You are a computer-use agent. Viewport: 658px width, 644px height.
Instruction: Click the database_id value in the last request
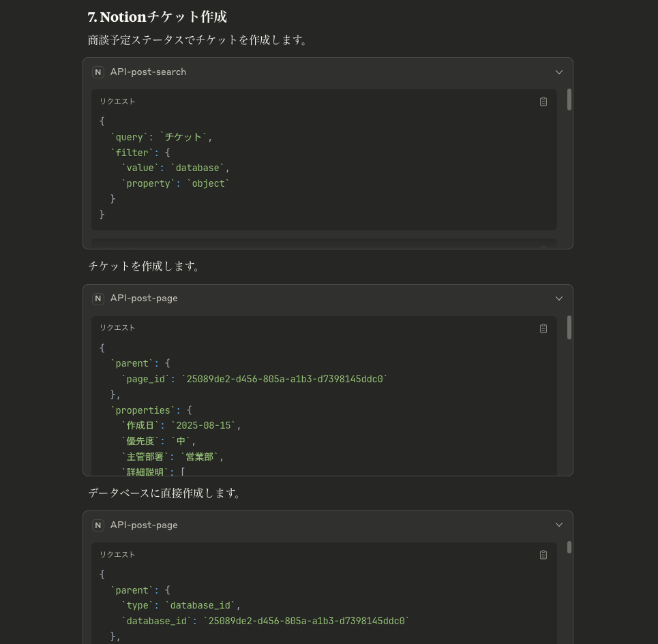pos(306,621)
